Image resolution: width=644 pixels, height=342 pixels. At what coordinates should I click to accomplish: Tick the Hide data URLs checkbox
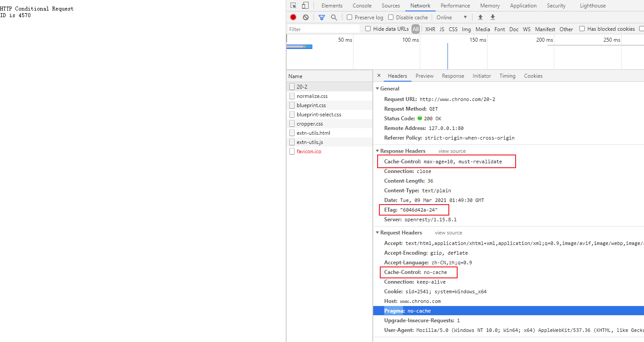(x=368, y=29)
